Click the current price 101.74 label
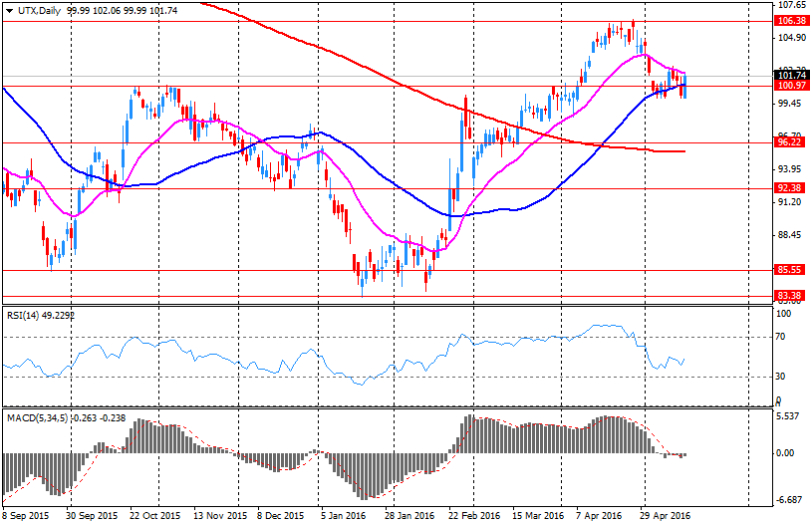 coord(792,76)
